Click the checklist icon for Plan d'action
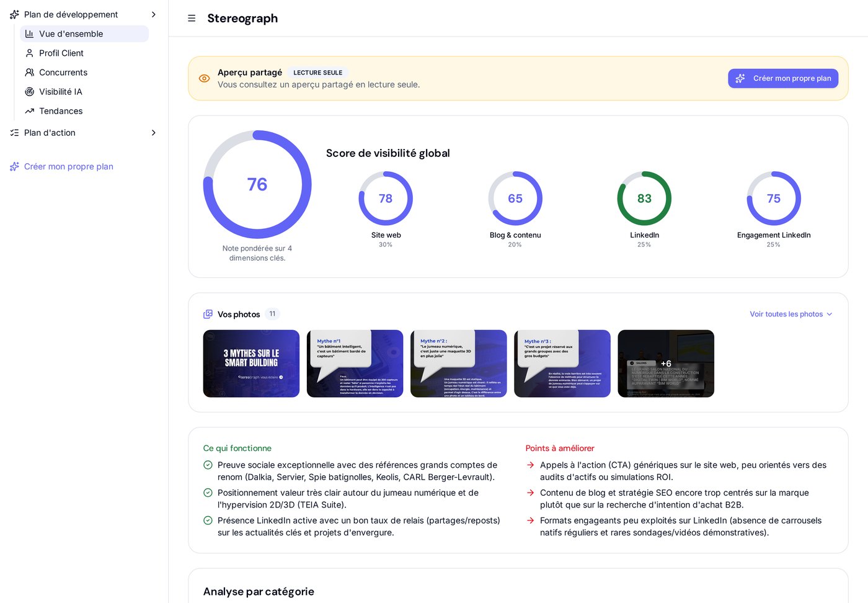Image resolution: width=868 pixels, height=603 pixels. click(x=14, y=132)
